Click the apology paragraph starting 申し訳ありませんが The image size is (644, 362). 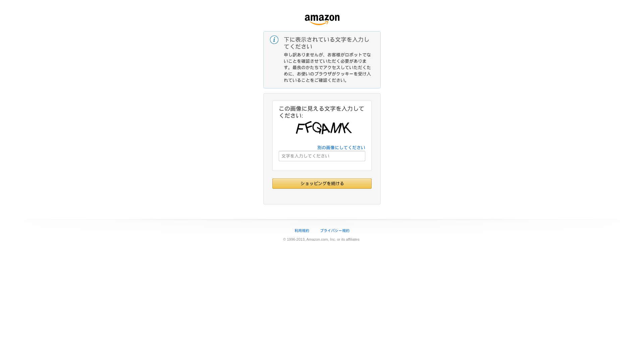327,67
